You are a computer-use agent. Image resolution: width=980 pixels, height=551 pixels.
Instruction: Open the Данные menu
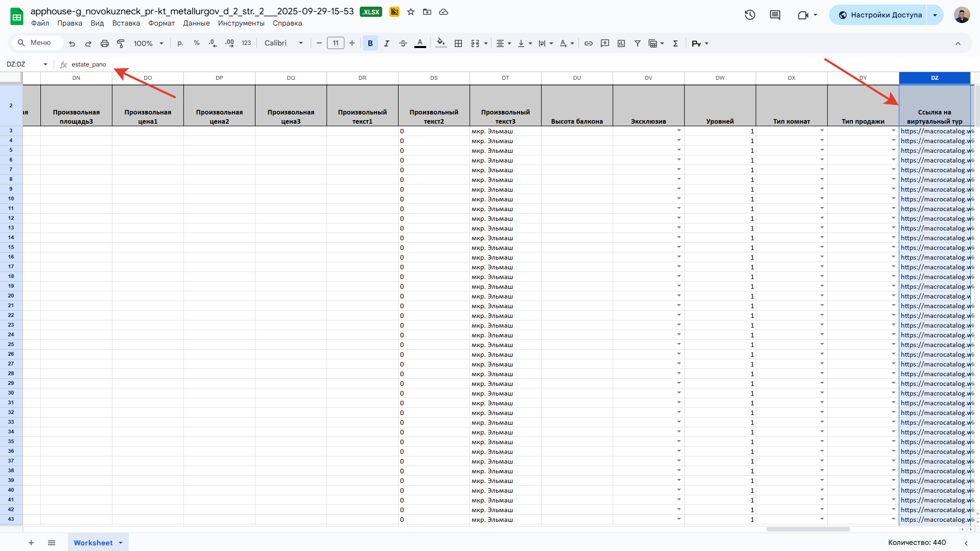pyautogui.click(x=196, y=23)
